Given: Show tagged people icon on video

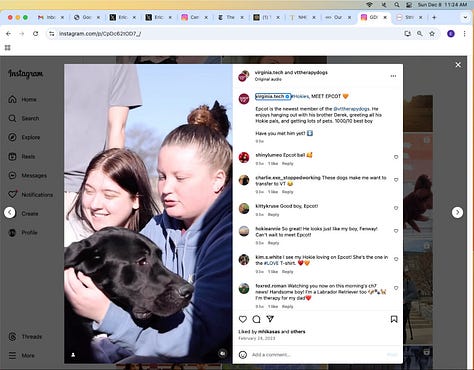Looking at the screenshot, I should click(x=73, y=355).
